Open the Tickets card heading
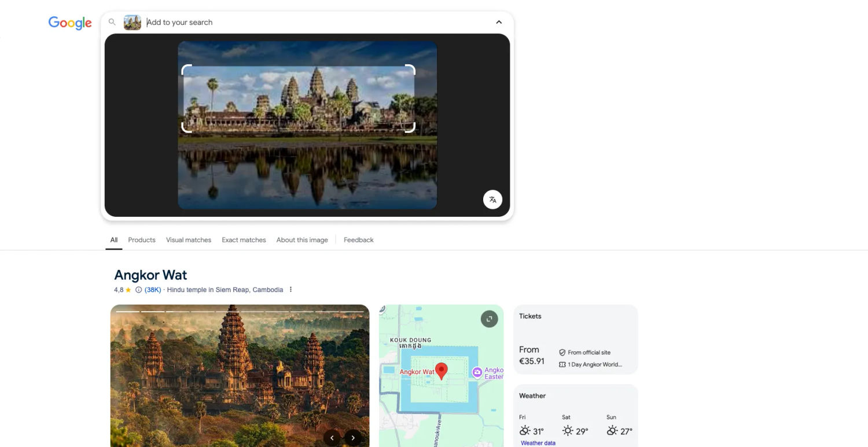 530,316
